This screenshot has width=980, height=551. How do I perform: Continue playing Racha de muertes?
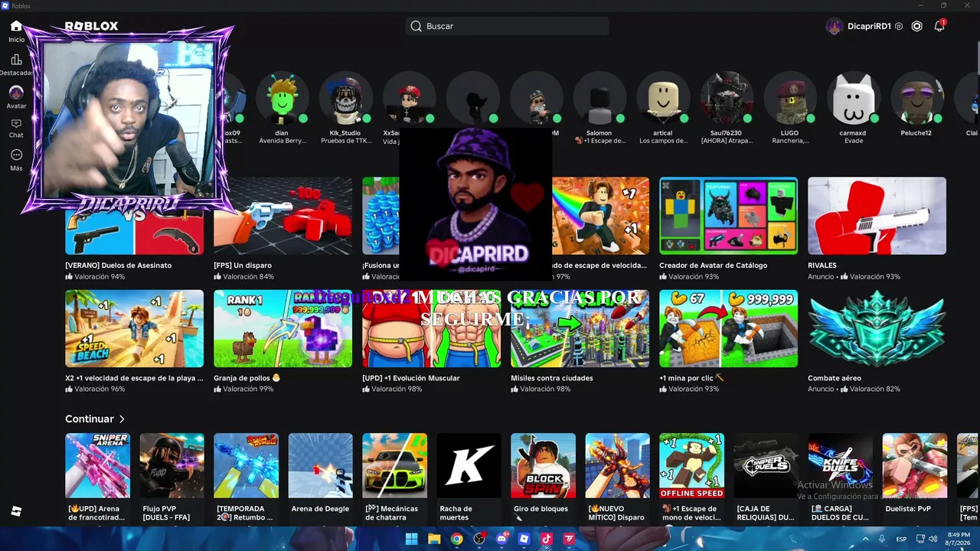469,478
